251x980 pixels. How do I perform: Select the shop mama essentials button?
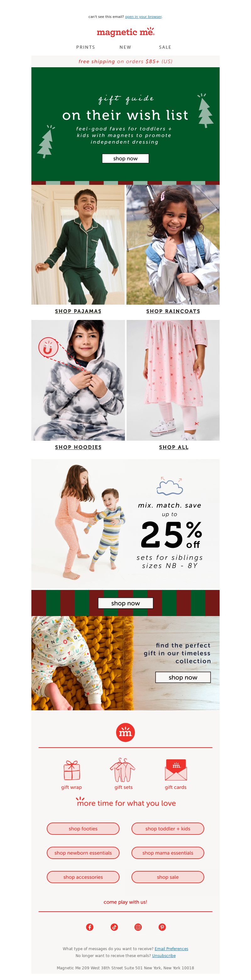coord(168,853)
